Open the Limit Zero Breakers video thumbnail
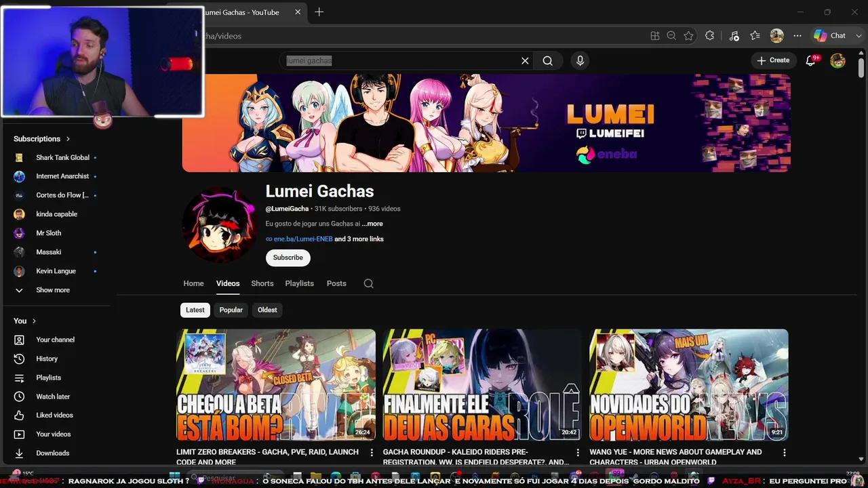Image resolution: width=868 pixels, height=488 pixels. (x=276, y=385)
